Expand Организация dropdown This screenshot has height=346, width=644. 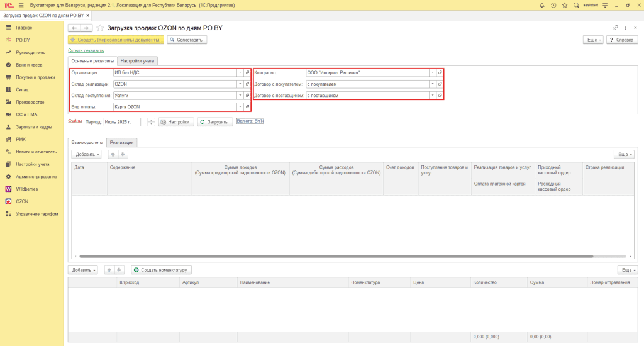pos(240,73)
